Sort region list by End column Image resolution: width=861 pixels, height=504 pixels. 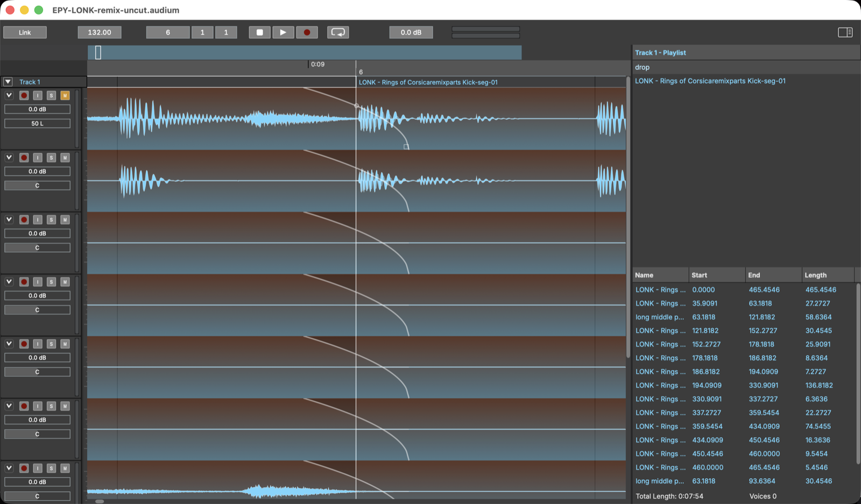774,275
